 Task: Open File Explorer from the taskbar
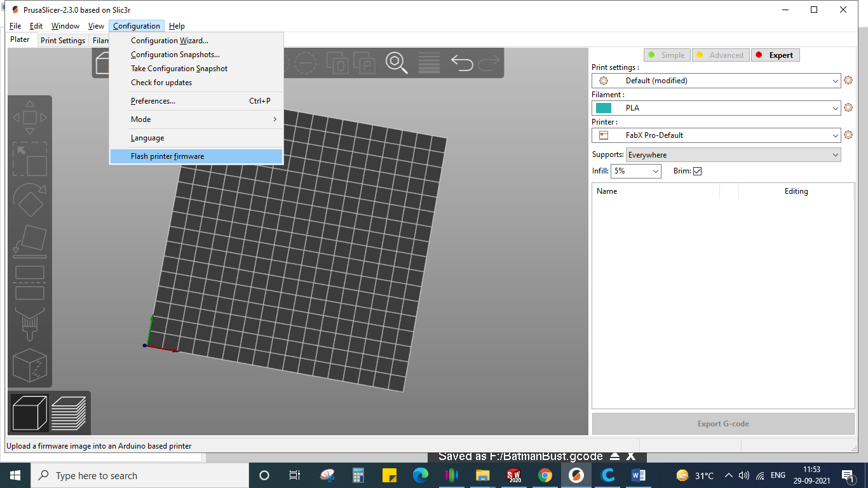pyautogui.click(x=483, y=475)
